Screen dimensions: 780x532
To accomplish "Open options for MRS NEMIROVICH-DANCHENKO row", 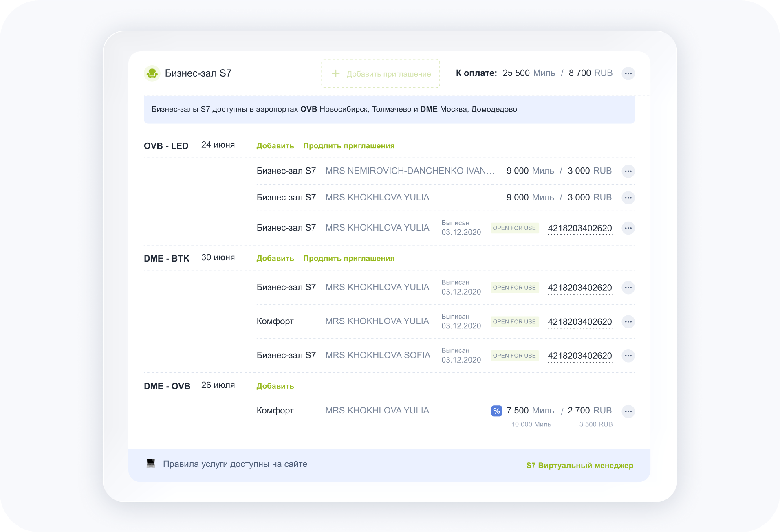I will [628, 171].
